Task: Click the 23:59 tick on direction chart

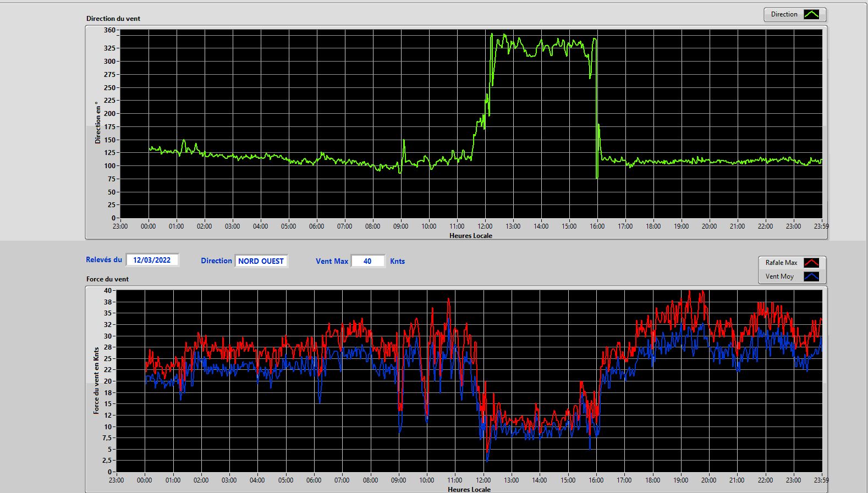Action: tap(821, 226)
